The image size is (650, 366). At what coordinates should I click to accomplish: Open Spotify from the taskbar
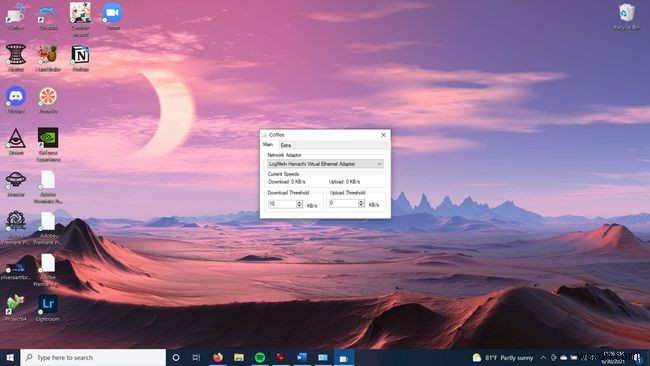(x=260, y=357)
